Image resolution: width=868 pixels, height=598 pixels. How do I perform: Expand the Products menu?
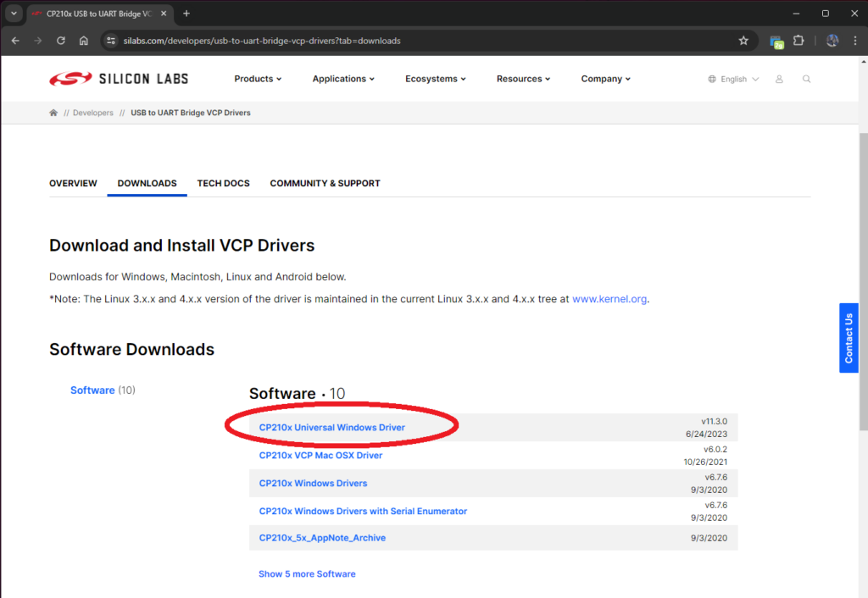pos(258,79)
